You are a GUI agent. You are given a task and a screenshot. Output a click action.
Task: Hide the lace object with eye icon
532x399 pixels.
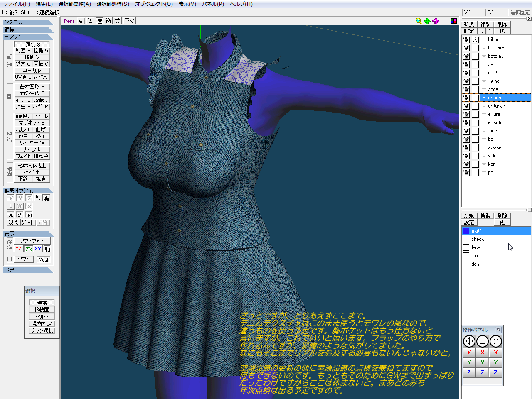[x=466, y=131]
